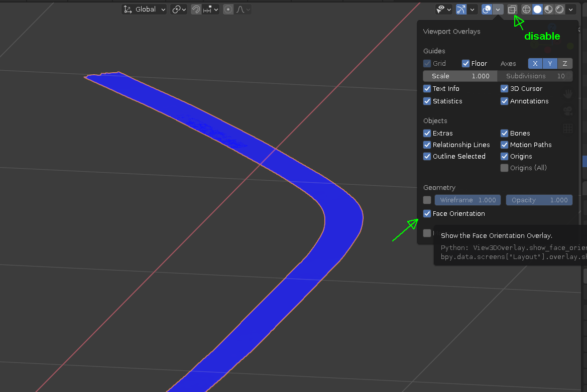Switch to Solid viewport shading

click(x=537, y=9)
